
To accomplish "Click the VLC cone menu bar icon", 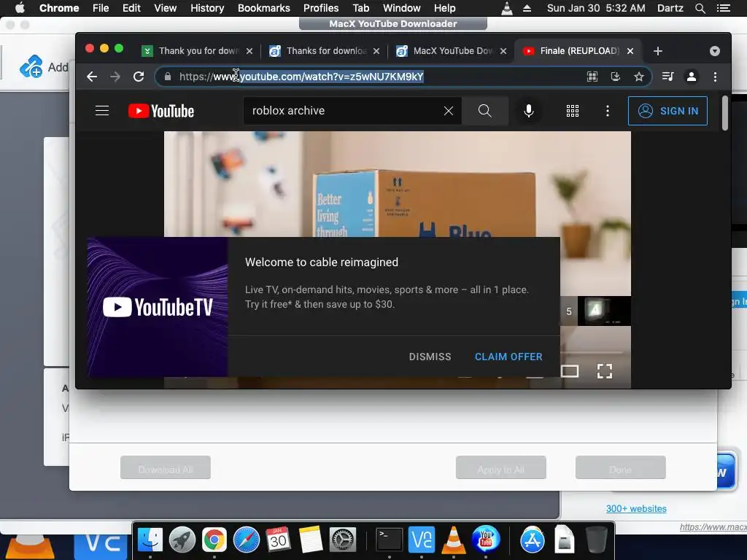I will 507,8.
